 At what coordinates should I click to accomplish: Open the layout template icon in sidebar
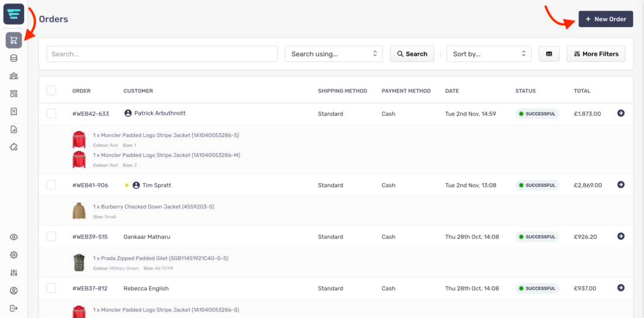click(x=13, y=94)
